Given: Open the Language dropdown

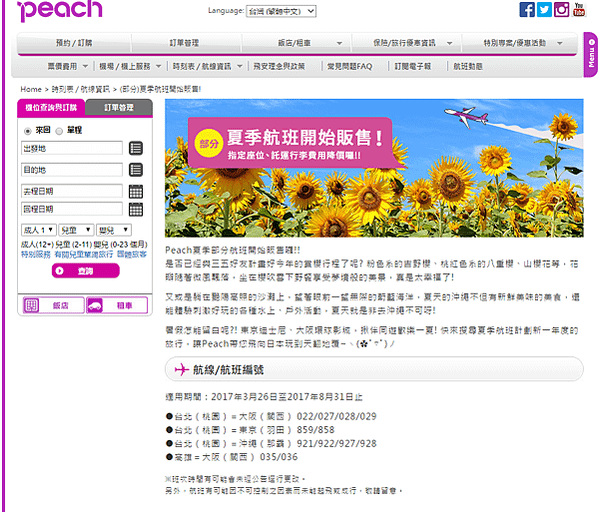Looking at the screenshot, I should click(281, 11).
